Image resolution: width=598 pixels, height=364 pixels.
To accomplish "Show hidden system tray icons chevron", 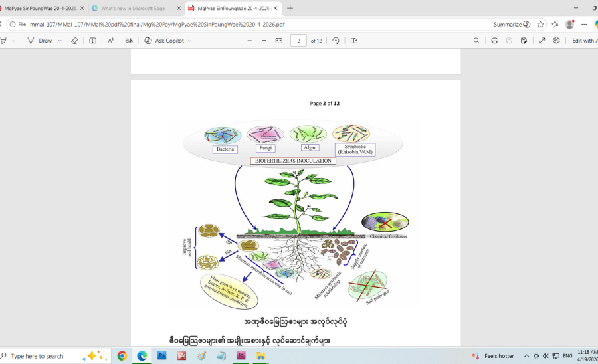I will (526, 356).
